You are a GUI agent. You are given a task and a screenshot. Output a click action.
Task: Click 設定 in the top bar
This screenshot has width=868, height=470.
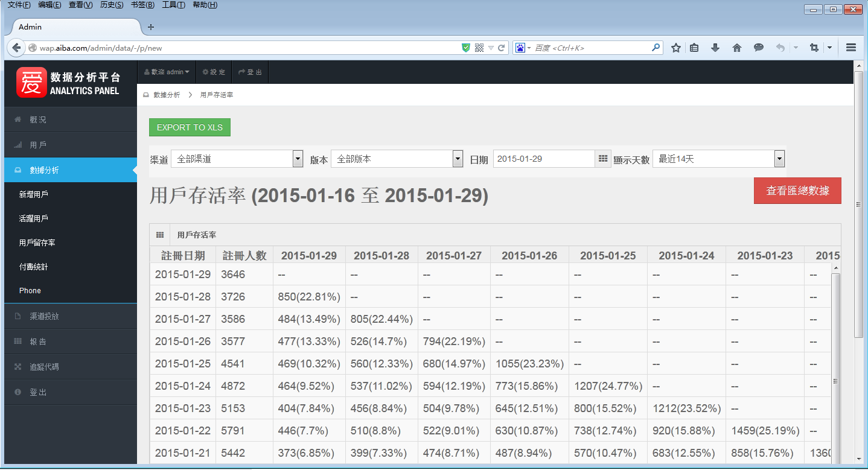click(x=214, y=72)
